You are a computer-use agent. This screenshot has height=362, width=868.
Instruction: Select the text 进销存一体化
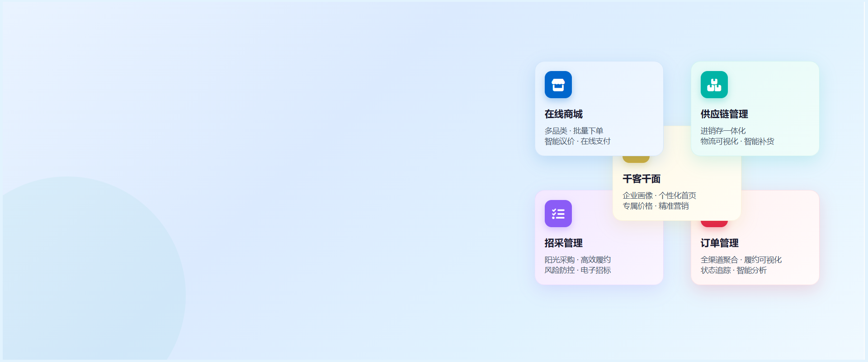pyautogui.click(x=723, y=131)
